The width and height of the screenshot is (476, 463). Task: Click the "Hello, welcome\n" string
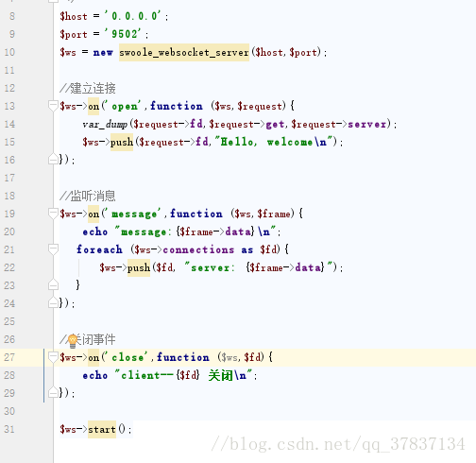click(273, 142)
